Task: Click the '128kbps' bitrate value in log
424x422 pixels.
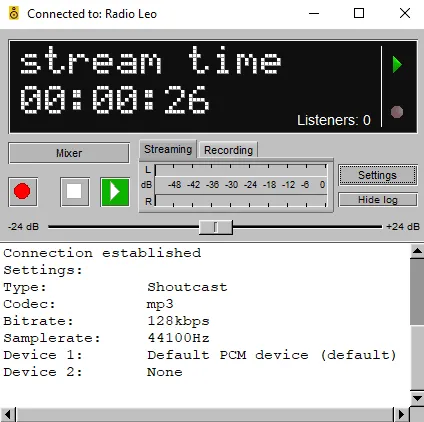Action: point(178,321)
